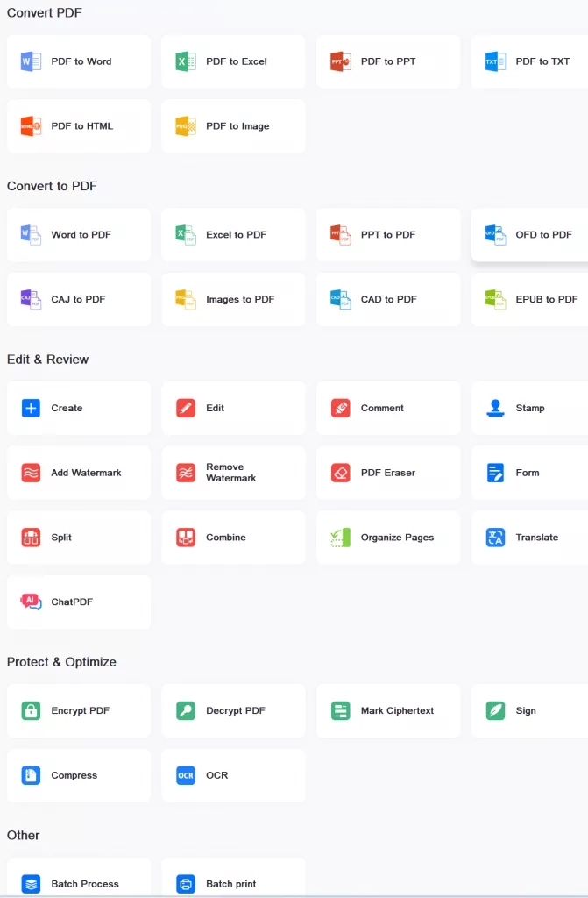Click the PDF to Excel icon
Viewport: 588px width, 898px height.
pyautogui.click(x=186, y=61)
